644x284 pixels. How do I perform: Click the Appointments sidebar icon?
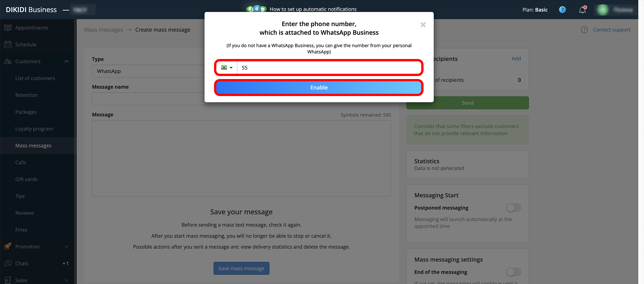[x=8, y=28]
